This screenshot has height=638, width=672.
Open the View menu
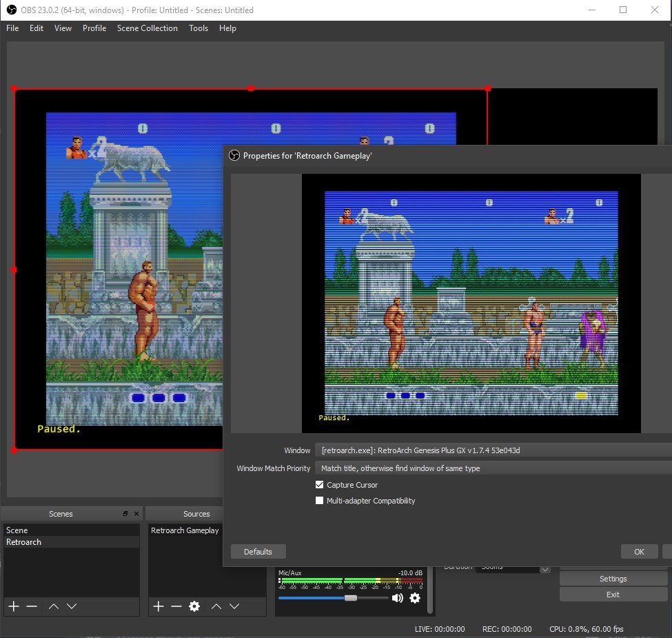(63, 28)
